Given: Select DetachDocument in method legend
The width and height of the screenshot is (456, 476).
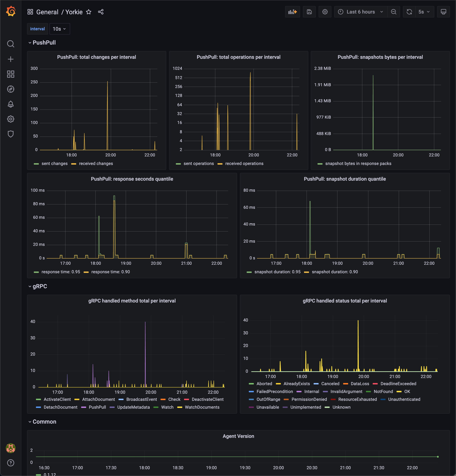Looking at the screenshot, I should 61,407.
